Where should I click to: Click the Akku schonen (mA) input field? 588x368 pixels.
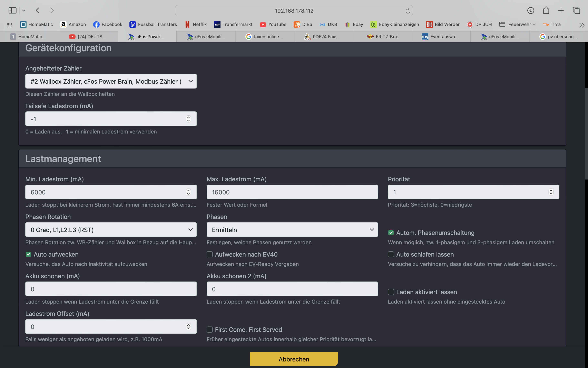111,289
